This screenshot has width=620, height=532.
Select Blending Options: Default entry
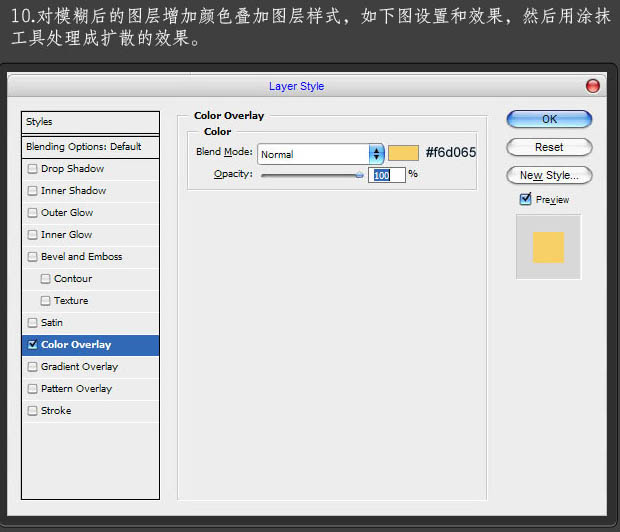coord(84,147)
